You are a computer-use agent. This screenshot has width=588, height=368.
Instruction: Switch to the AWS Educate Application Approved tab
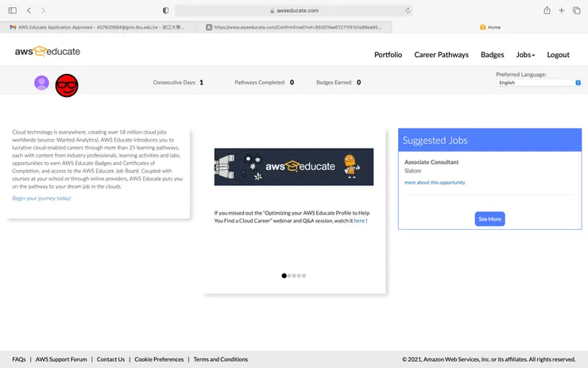[x=98, y=27]
